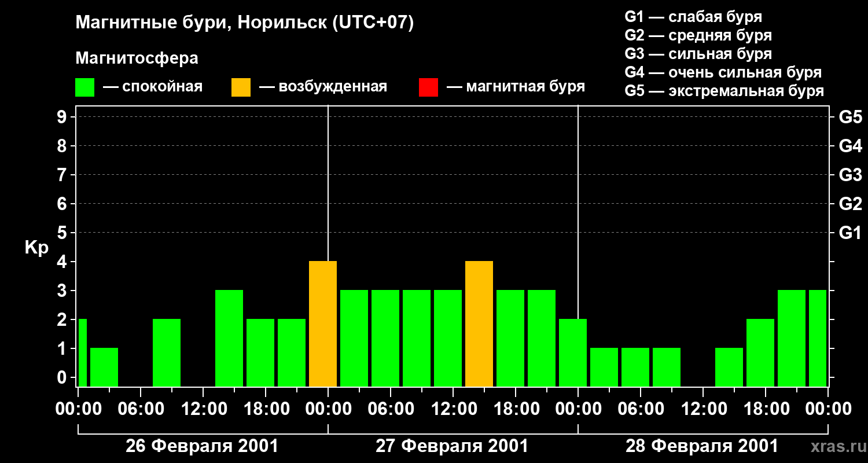This screenshot has width=868, height=463.
Task: Click the 12:00 time label under 27 February
Action: pos(453,409)
